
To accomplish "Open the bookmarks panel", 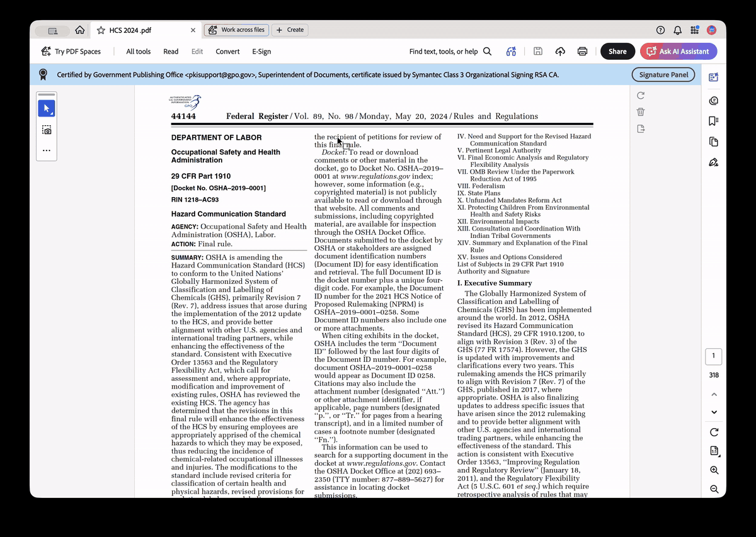I will [x=713, y=121].
